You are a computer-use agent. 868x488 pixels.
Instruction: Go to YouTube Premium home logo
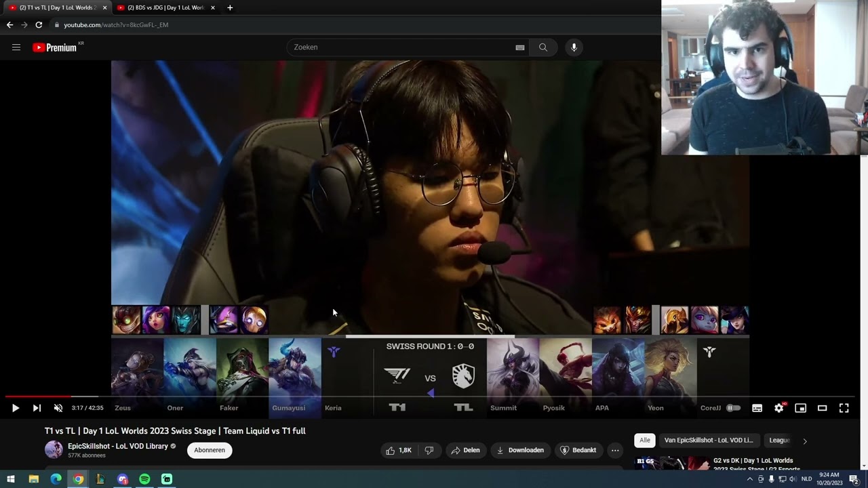(54, 47)
